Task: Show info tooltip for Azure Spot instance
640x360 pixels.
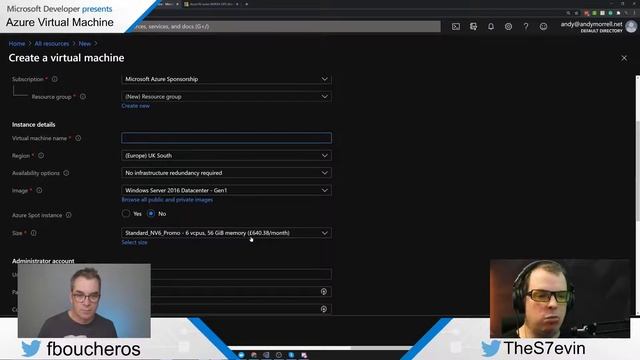Action: (x=69, y=215)
